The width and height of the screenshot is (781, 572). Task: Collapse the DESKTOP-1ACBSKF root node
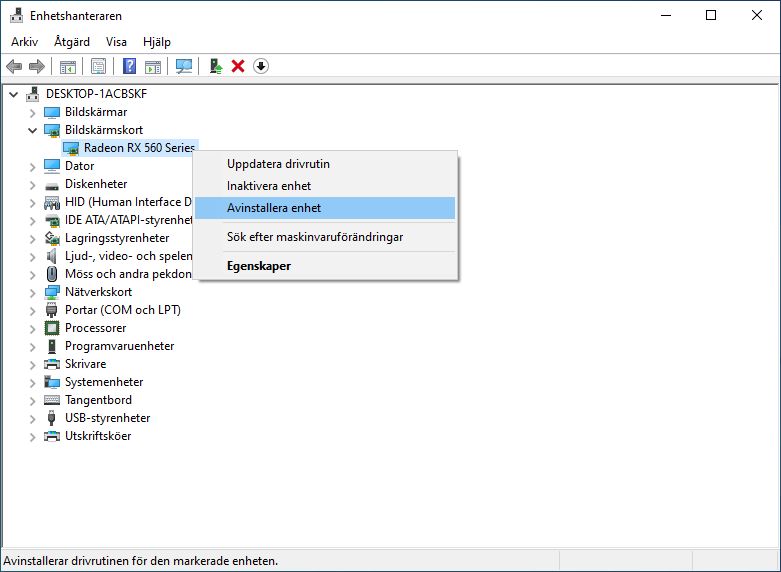(14, 94)
